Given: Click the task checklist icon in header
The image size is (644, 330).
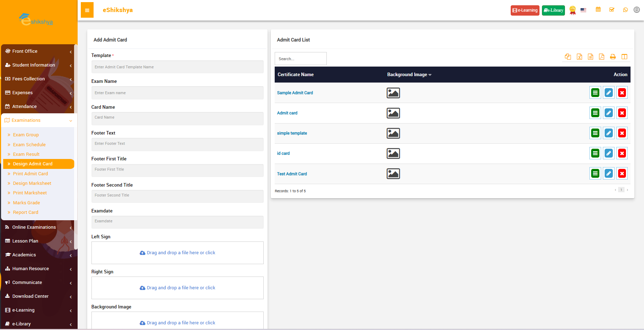Looking at the screenshot, I should click(x=612, y=10).
